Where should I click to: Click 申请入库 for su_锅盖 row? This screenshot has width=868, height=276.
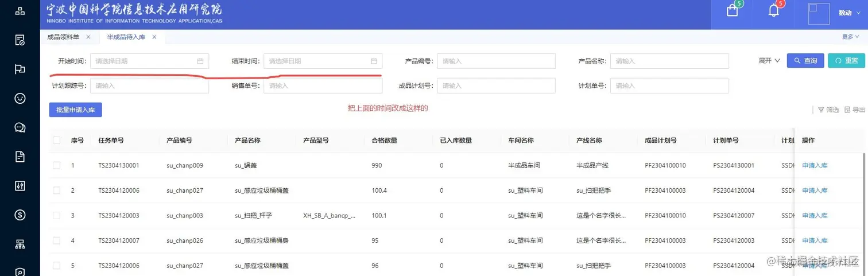(x=815, y=165)
